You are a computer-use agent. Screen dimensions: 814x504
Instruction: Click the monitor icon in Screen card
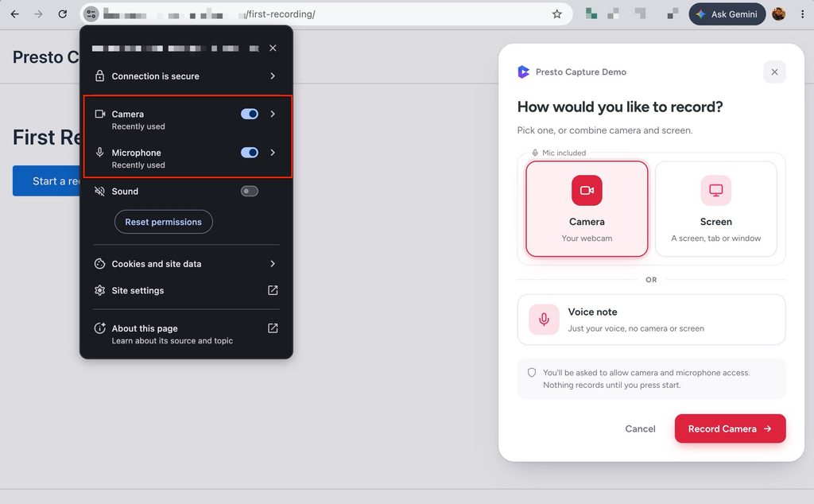click(716, 191)
